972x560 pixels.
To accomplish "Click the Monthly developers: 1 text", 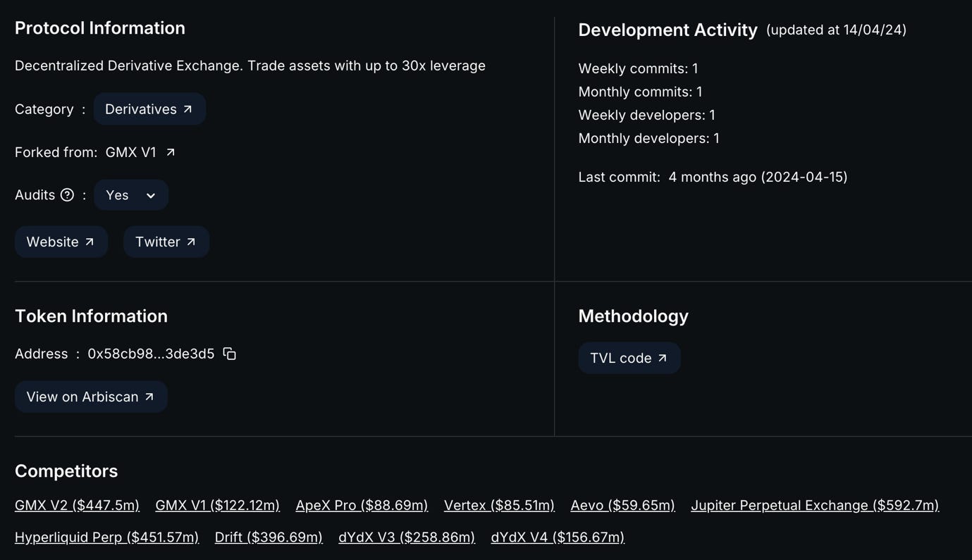I will coord(648,138).
